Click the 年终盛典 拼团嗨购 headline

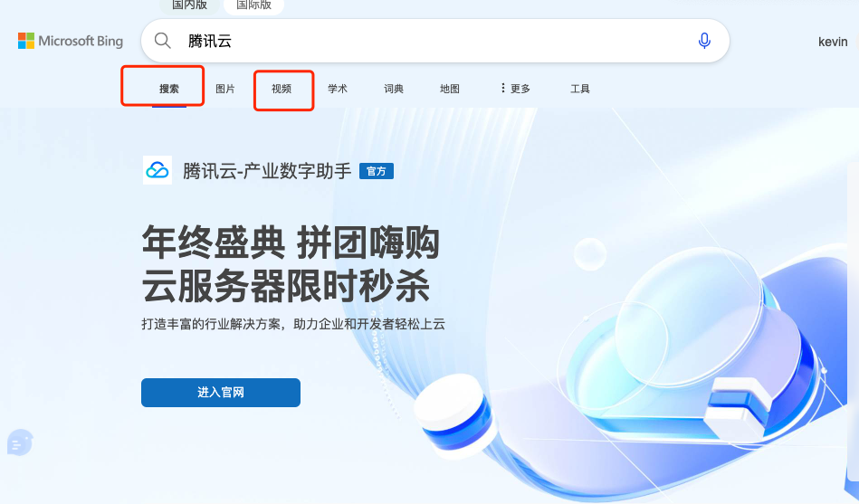point(291,242)
